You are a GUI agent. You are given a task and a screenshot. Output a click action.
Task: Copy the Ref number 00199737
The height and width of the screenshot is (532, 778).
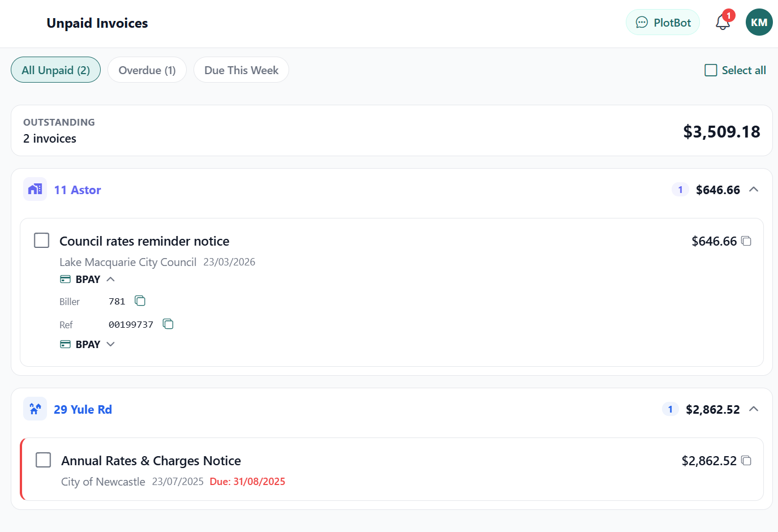point(168,324)
